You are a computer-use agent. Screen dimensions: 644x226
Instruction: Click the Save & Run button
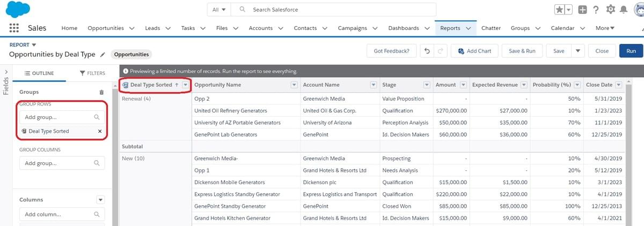[522, 51]
